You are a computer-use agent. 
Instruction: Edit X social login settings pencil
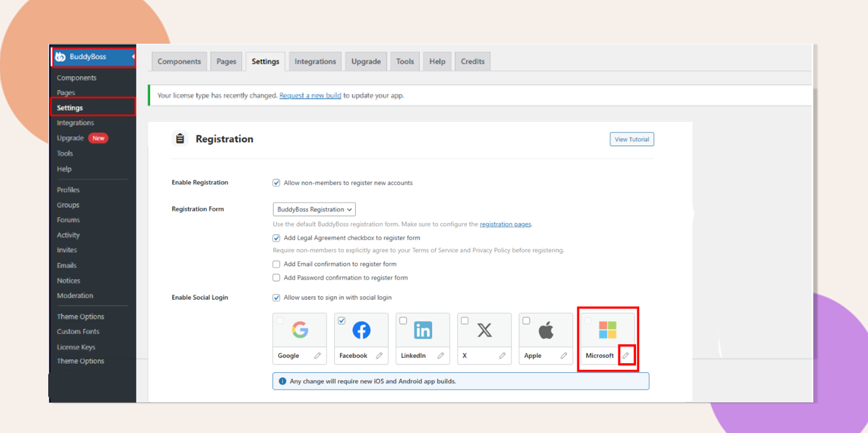[502, 355]
